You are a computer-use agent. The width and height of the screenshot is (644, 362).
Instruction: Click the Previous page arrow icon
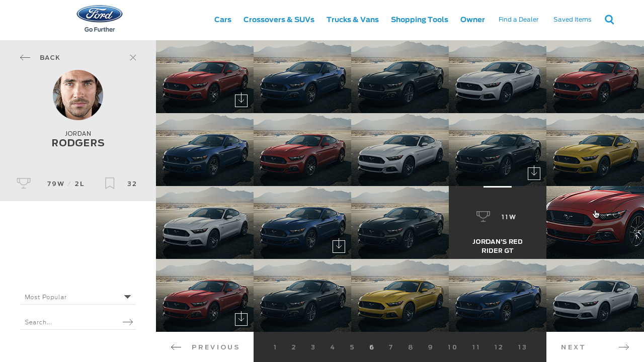coord(176,347)
